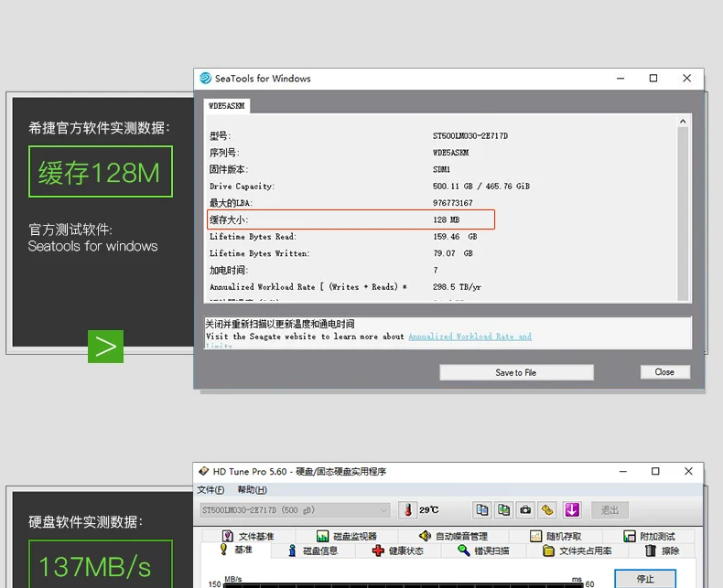Open the drive selection dropdown ST500LM030
Screen dimensions: 723x588
click(x=295, y=509)
